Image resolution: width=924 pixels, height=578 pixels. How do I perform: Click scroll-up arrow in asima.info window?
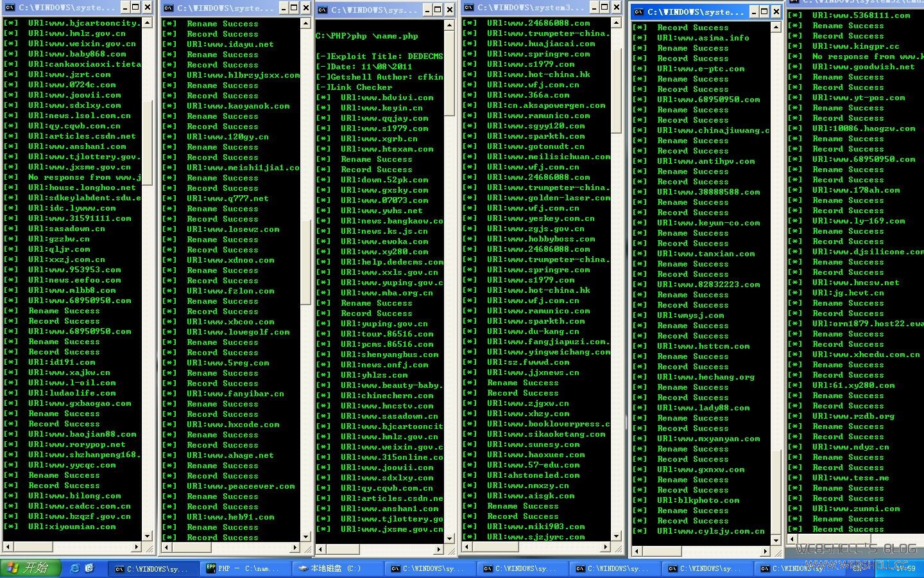pyautogui.click(x=776, y=26)
